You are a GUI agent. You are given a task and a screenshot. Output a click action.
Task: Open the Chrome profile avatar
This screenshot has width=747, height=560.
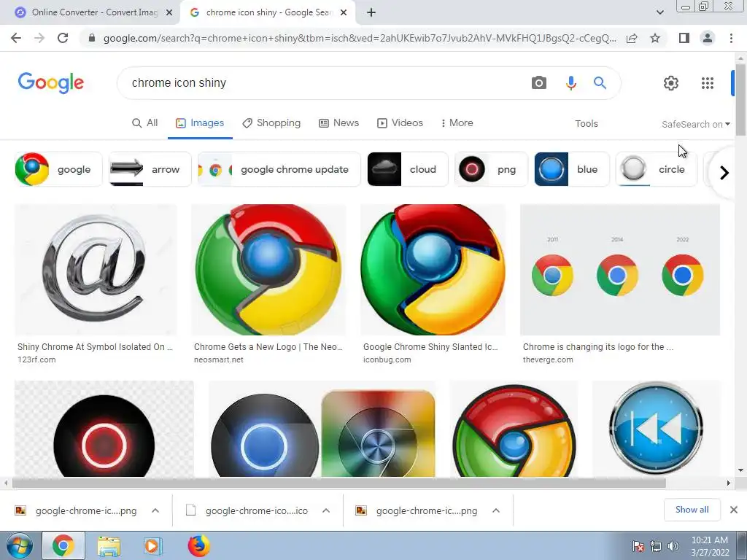(708, 38)
